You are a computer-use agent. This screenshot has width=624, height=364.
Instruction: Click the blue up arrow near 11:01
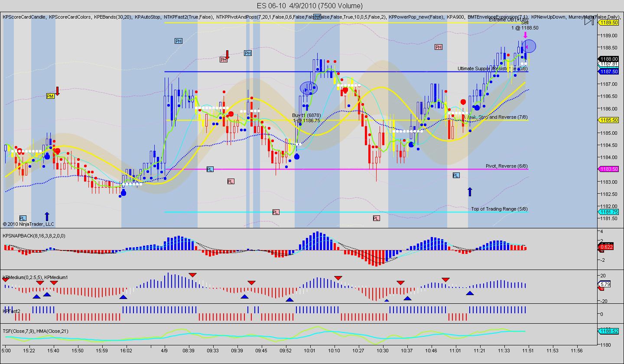click(470, 192)
